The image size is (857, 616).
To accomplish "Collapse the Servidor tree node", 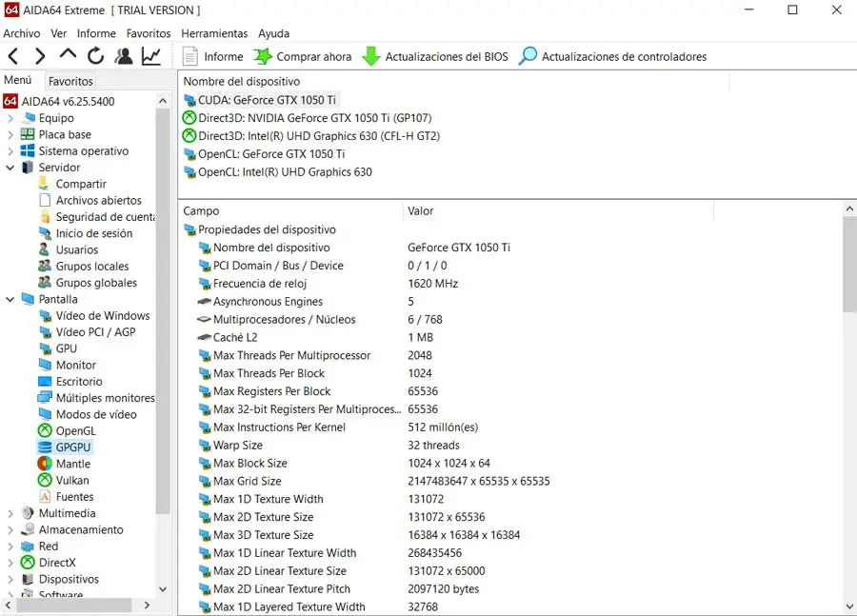I will 10,168.
